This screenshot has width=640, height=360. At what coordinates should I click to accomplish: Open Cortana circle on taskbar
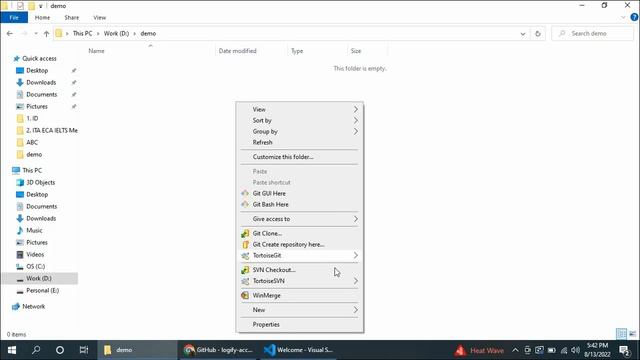click(60, 350)
